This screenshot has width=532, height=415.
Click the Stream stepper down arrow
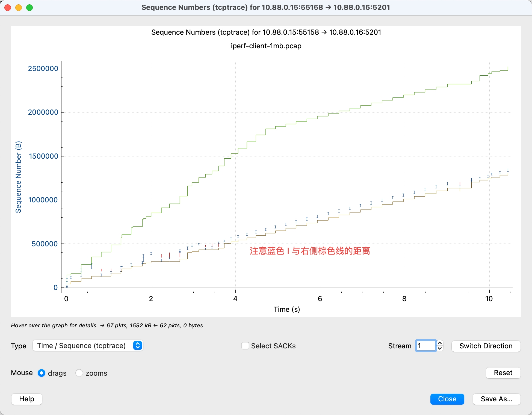[x=440, y=349]
